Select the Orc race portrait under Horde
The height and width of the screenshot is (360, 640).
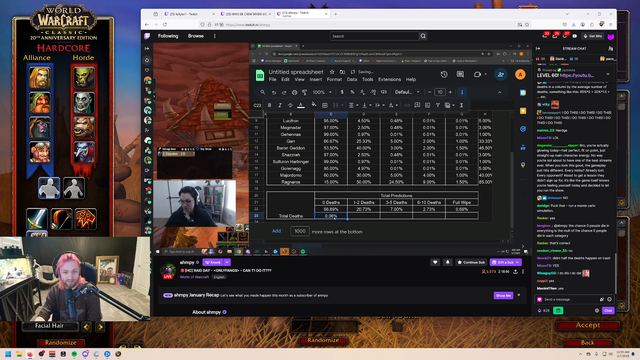pos(84,77)
